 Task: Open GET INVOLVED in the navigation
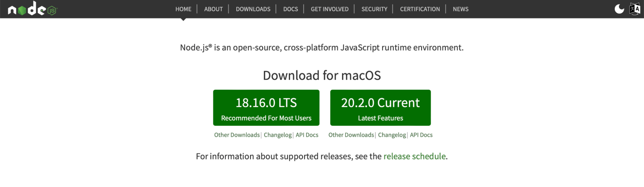tap(330, 9)
